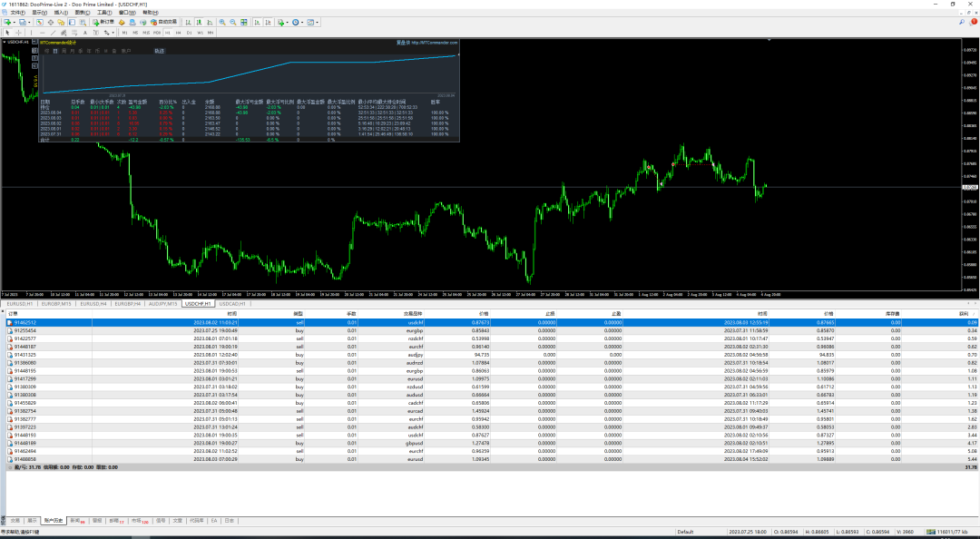This screenshot has width=980, height=539.
Task: Toggle the Data Window panel
Action: coord(51,22)
